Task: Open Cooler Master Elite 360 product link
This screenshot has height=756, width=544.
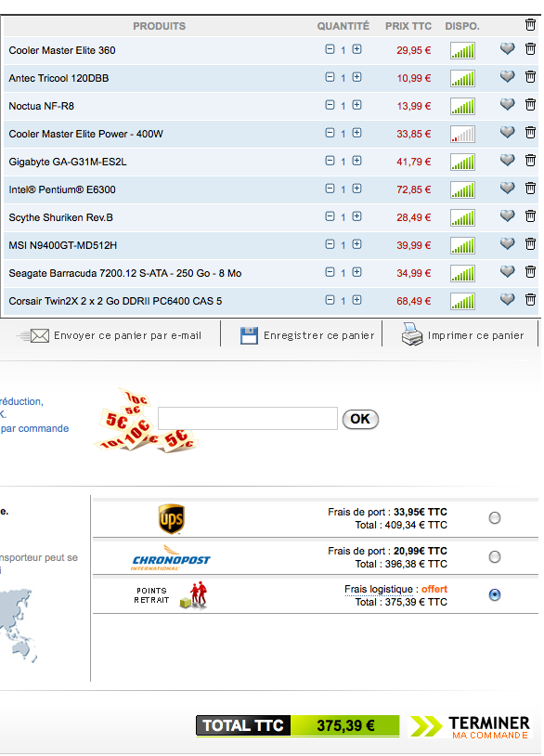Action: click(x=62, y=50)
